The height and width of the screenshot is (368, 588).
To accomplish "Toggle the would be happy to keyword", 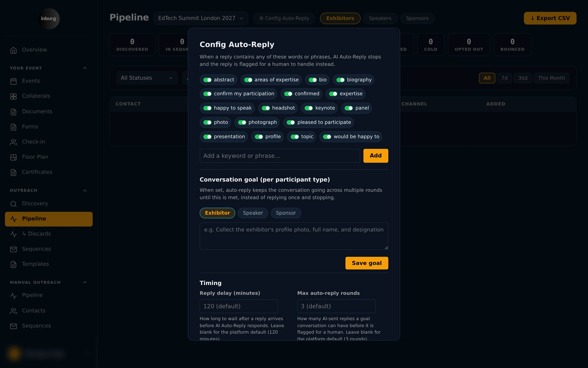I will point(327,137).
